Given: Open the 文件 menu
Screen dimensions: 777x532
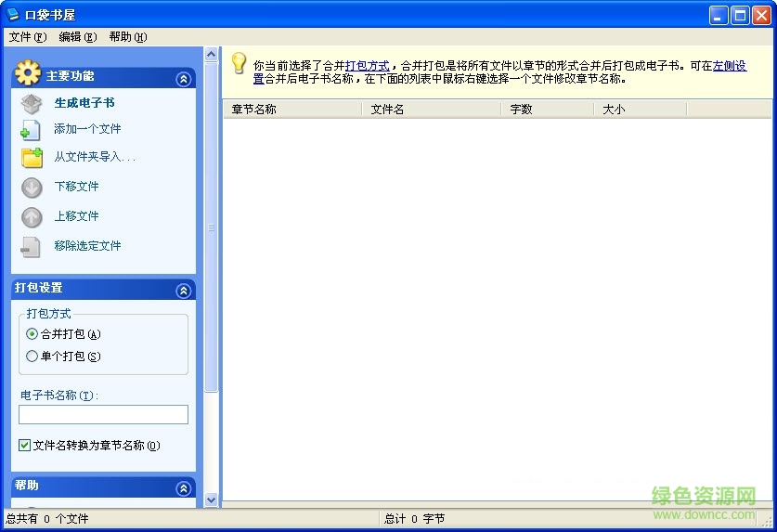Looking at the screenshot, I should click(x=27, y=37).
